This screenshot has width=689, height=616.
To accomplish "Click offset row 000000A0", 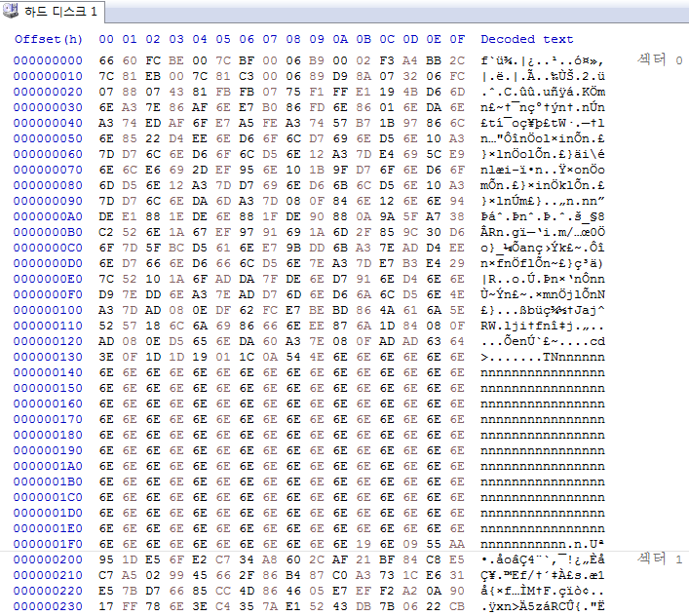I will (48, 216).
